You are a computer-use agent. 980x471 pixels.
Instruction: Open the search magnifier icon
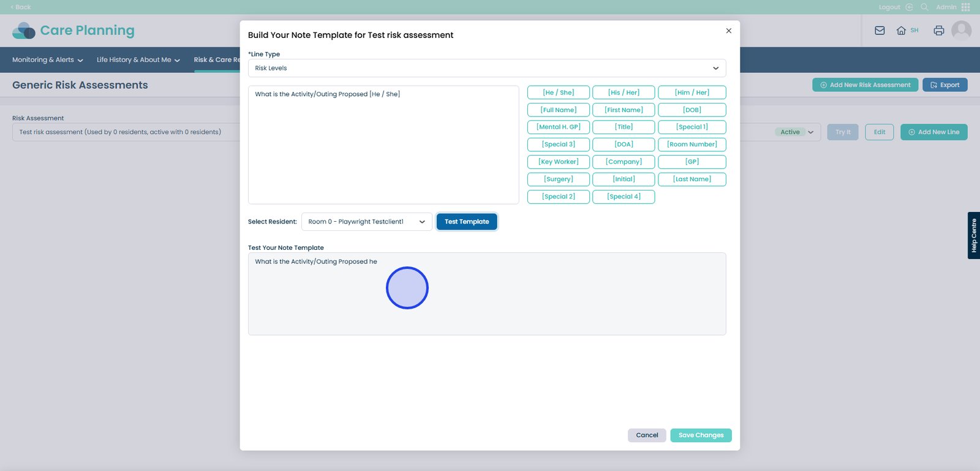point(925,7)
